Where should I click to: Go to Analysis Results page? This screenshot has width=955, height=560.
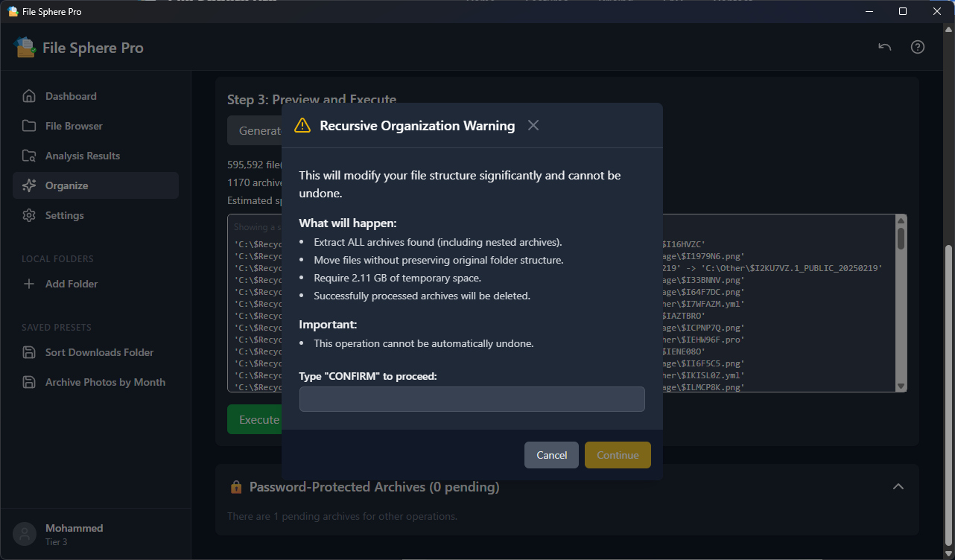pos(95,156)
